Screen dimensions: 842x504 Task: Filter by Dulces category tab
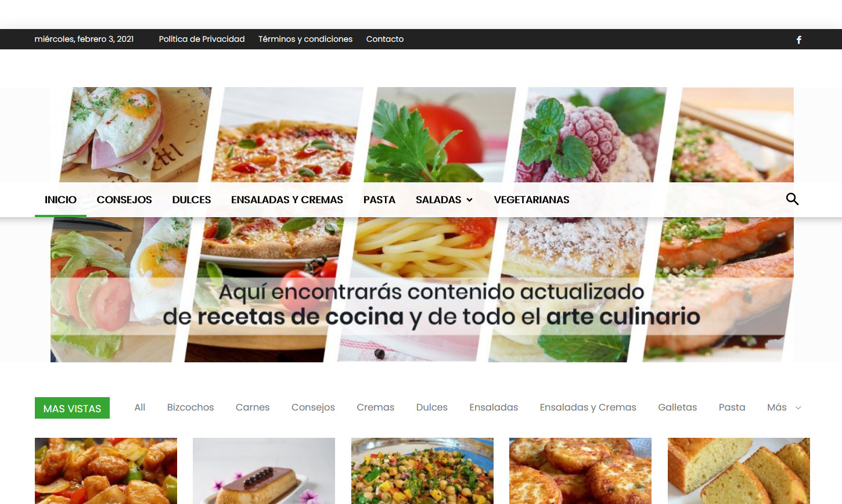(431, 408)
